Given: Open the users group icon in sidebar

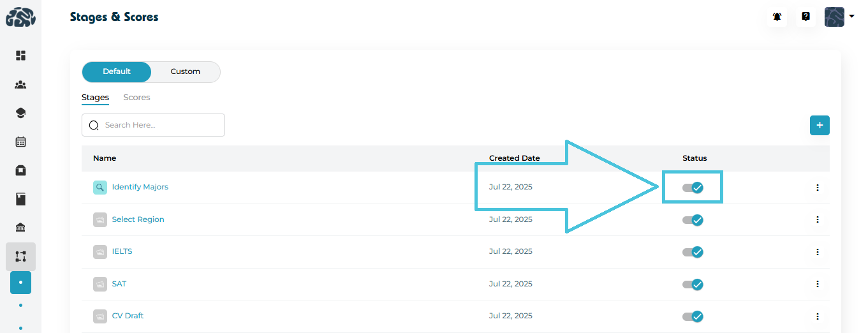Looking at the screenshot, I should click(20, 84).
